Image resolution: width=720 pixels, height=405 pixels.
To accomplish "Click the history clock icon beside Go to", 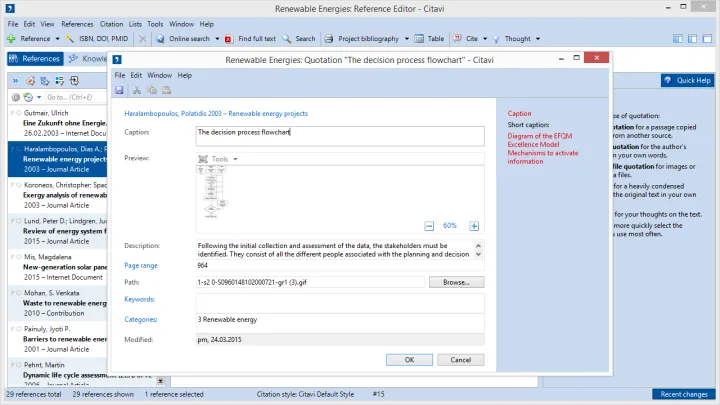I will pyautogui.click(x=28, y=97).
